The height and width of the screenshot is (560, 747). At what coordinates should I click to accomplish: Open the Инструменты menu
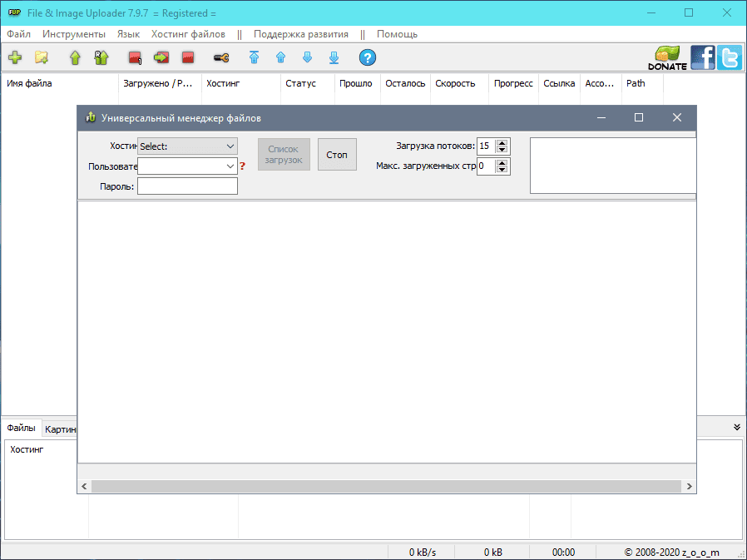(74, 34)
